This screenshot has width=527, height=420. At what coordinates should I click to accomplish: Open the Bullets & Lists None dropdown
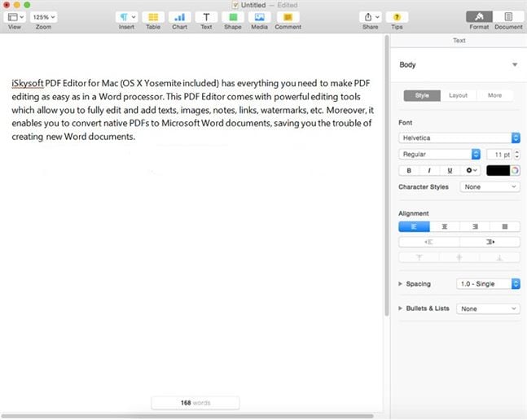488,308
